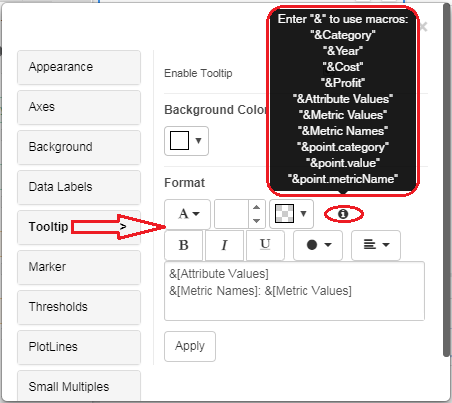452x403 pixels.
Task: Go to the Data Labels tab
Action: pos(79,187)
